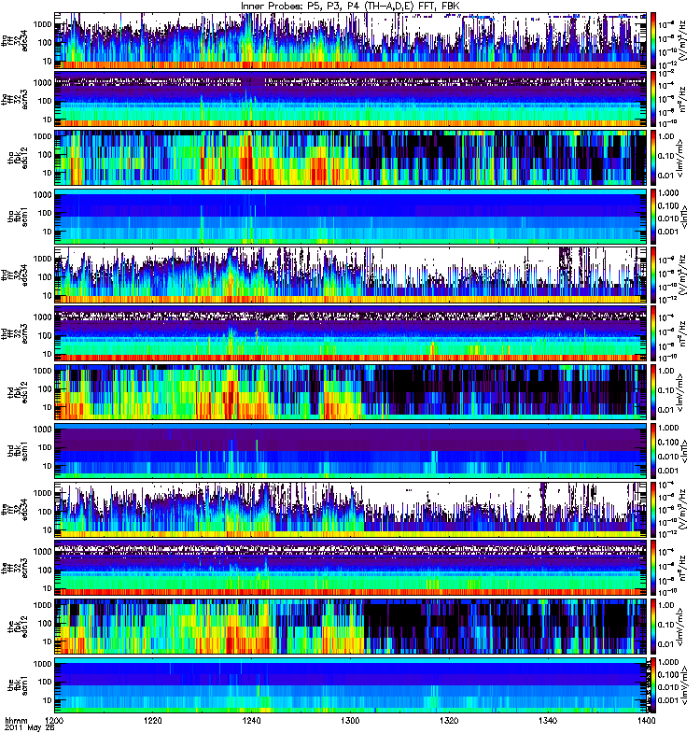Click the color bar beside thd fbk edc12 panel

(x=652, y=392)
